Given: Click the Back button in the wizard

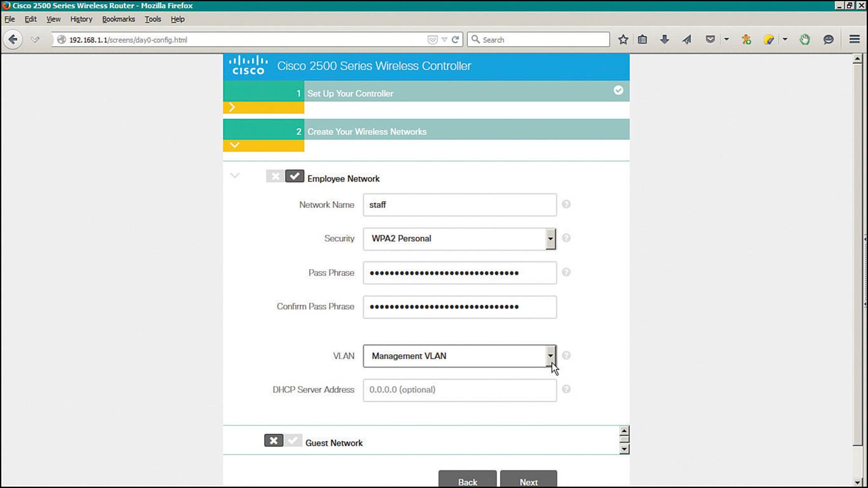Looking at the screenshot, I should pos(467,479).
